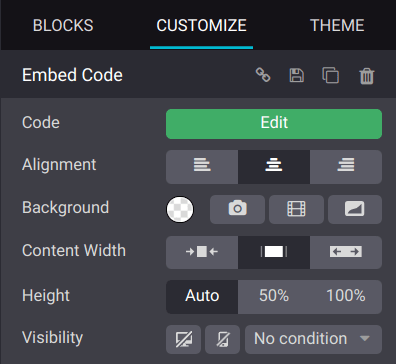Set Height to Auto
The image size is (396, 364).
click(202, 297)
